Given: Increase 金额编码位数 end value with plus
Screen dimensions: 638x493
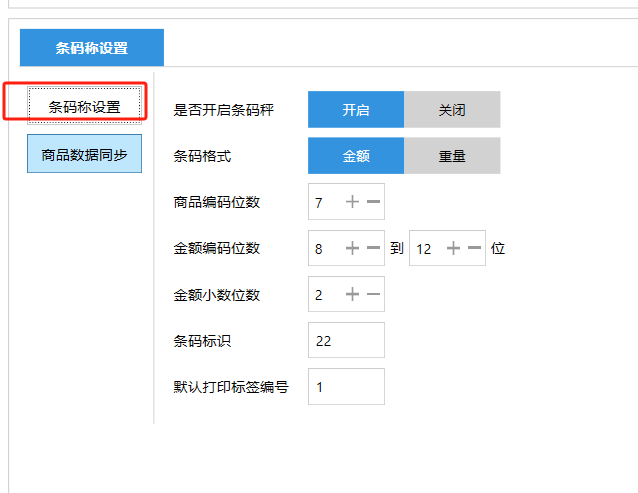Looking at the screenshot, I should pyautogui.click(x=453, y=248).
